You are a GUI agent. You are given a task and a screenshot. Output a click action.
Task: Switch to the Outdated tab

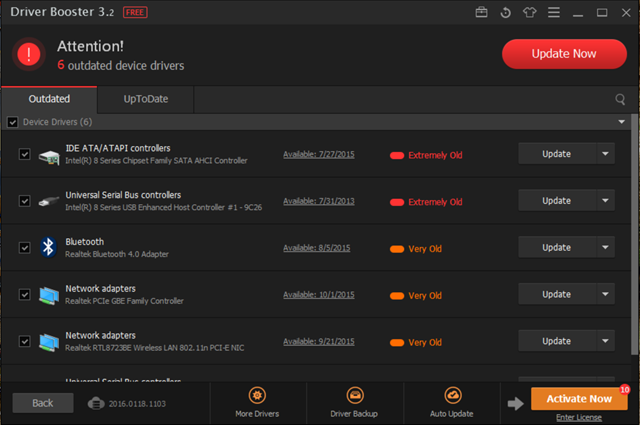pyautogui.click(x=49, y=99)
